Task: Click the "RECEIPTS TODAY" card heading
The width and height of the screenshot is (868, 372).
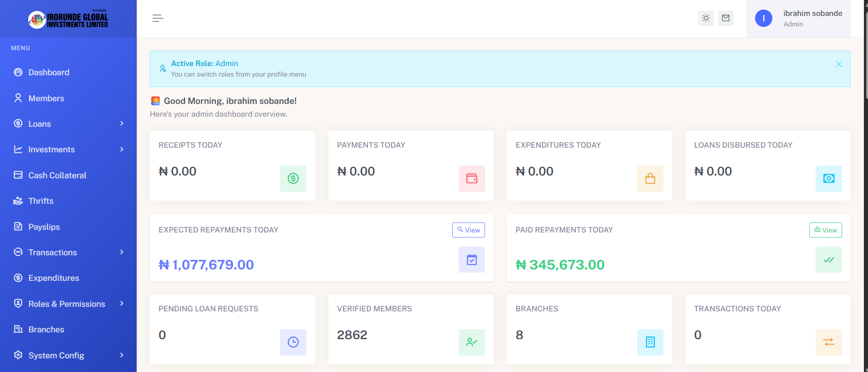Action: pos(190,145)
